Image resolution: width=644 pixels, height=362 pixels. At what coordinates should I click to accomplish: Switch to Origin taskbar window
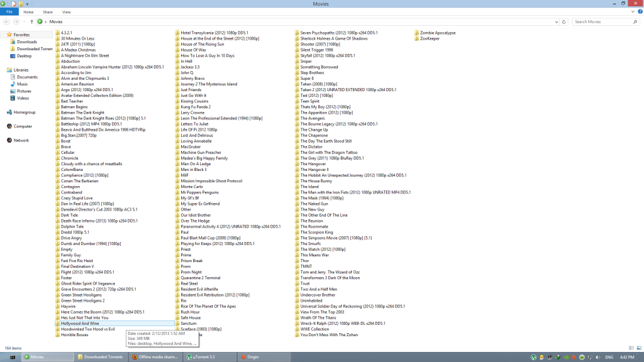coord(264,357)
